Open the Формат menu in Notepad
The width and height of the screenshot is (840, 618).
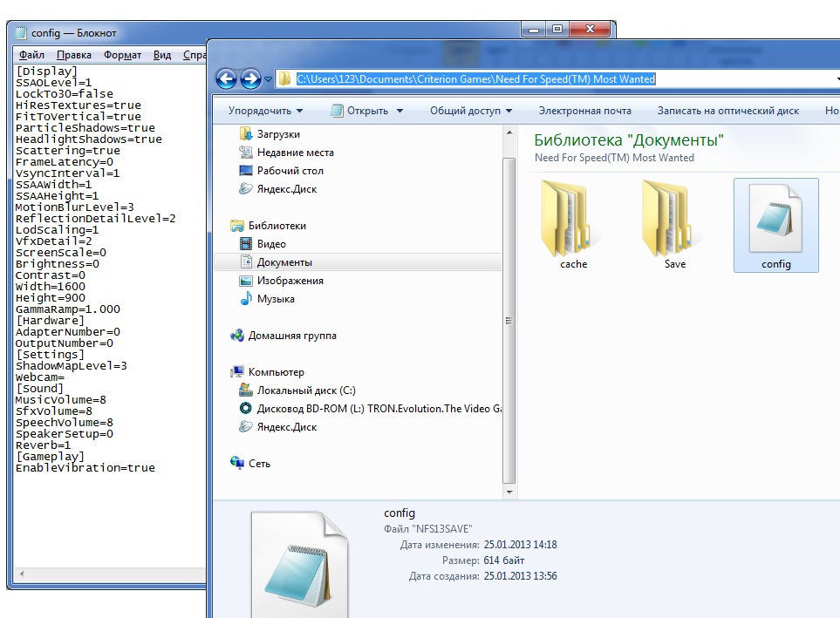click(122, 55)
